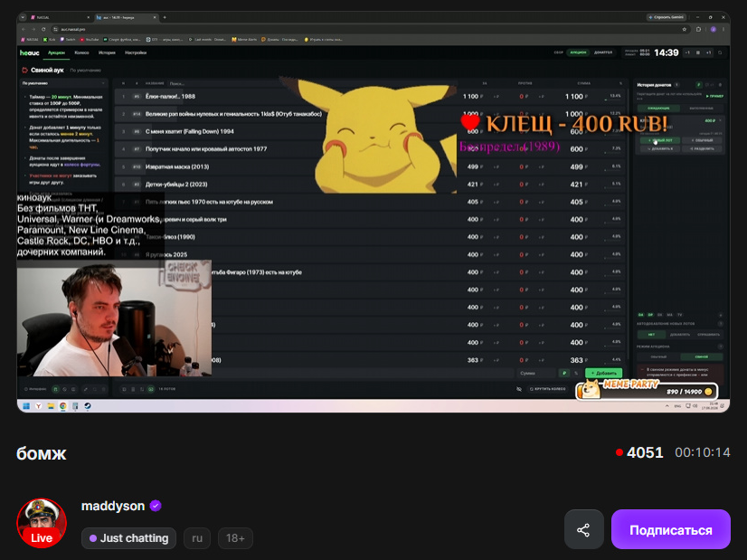This screenshot has height=560, width=747.
Task: Open a new tab with the plus button
Action: (165, 17)
